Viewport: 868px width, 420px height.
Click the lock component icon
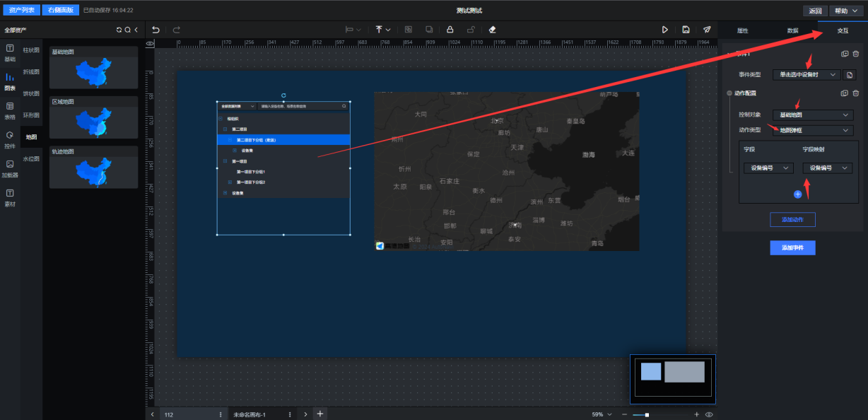(450, 30)
